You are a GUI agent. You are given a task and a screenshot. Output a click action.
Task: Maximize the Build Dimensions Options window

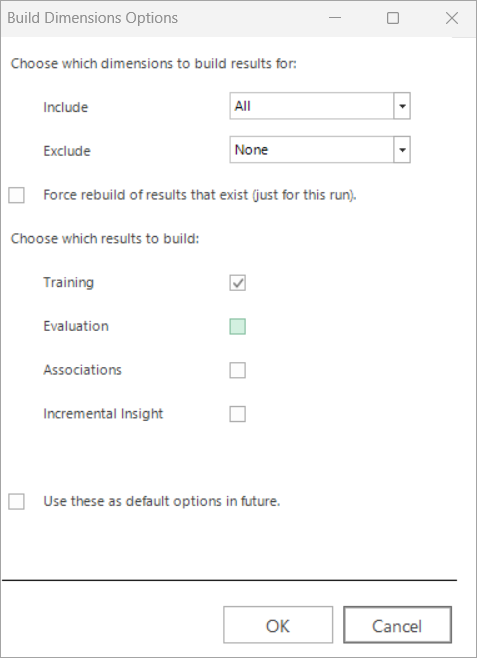click(x=393, y=18)
